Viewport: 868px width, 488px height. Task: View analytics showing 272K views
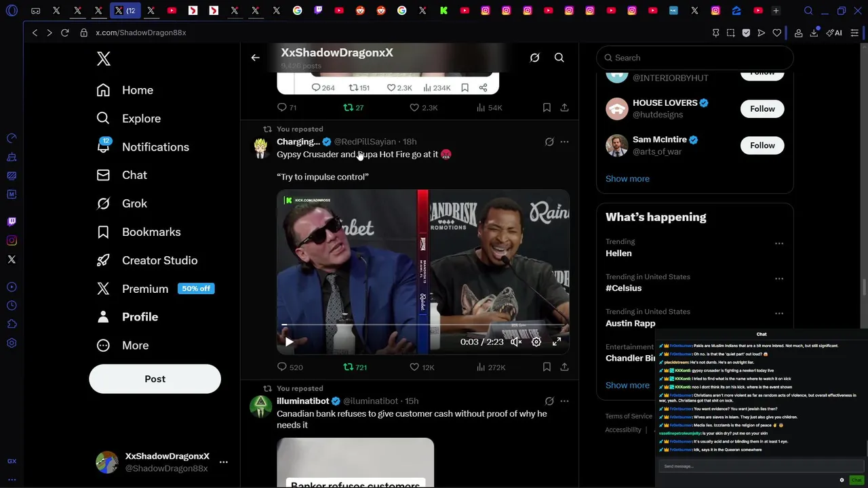point(491,367)
